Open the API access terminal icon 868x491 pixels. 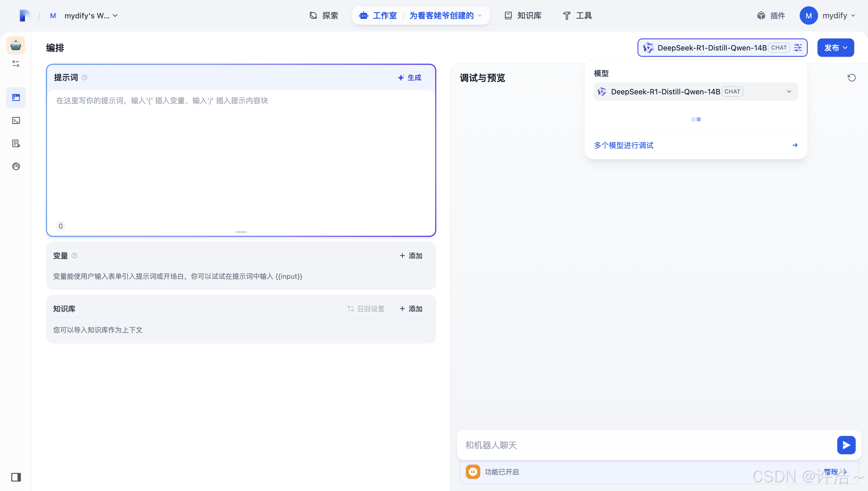(16, 120)
